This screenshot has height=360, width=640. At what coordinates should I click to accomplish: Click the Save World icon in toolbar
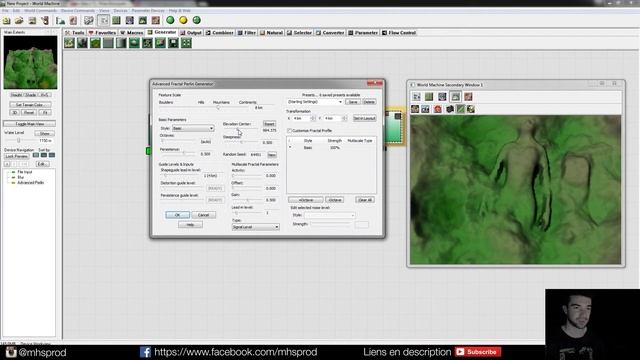click(x=32, y=20)
